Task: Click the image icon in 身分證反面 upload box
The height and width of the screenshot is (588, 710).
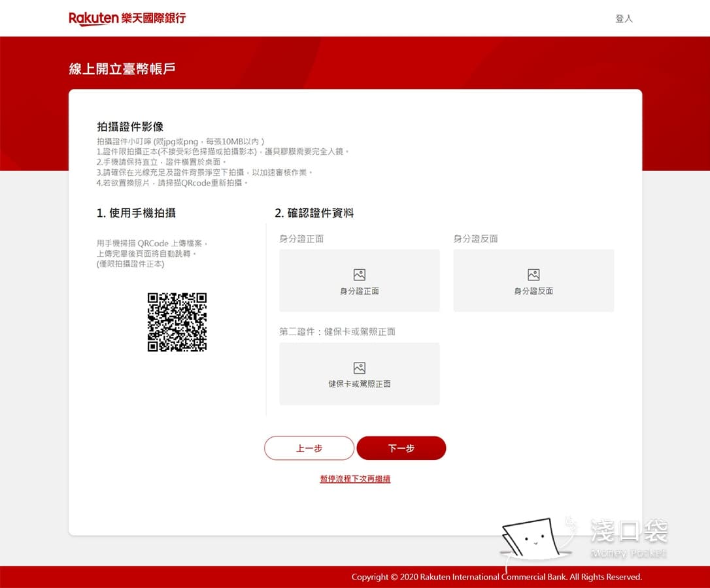Action: 533,275
